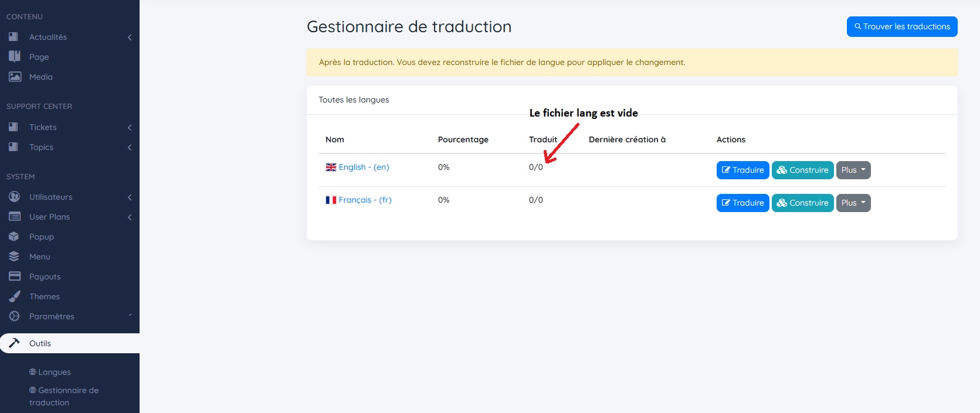Open Gestionnaire de traduction submenu item

64,396
